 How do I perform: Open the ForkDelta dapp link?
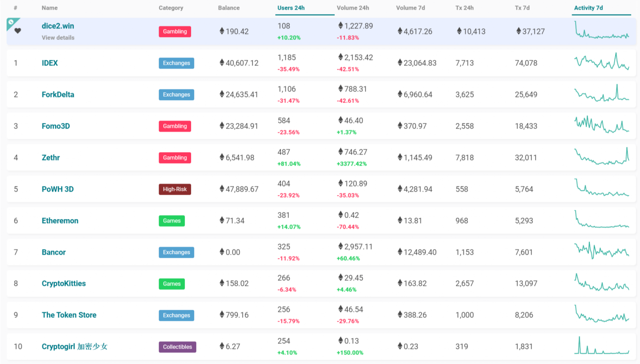[x=58, y=95]
